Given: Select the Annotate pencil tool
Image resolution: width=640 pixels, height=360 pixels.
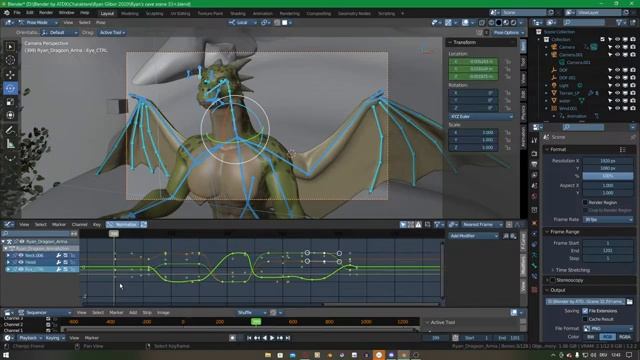Looking at the screenshot, I should [x=10, y=131].
